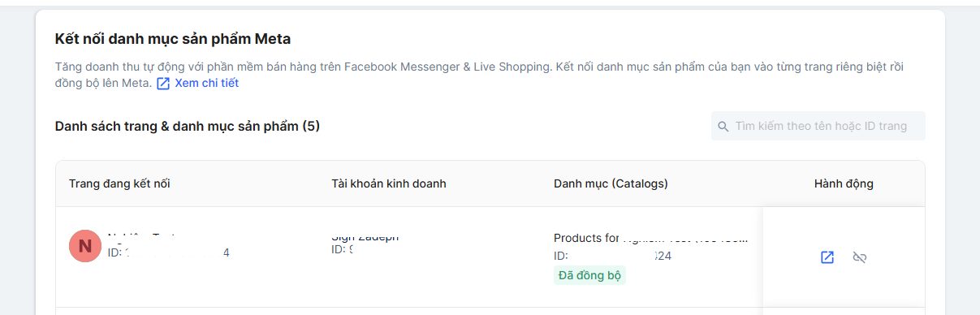980x315 pixels.
Task: Open the Xem chi tiết link
Action: (x=206, y=83)
